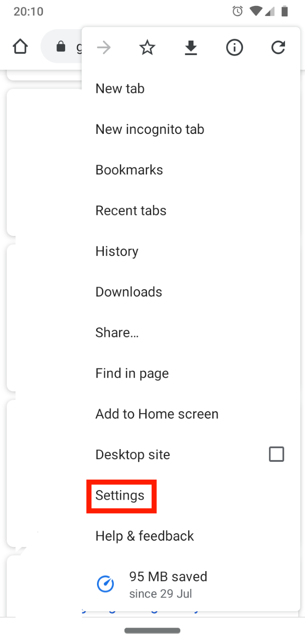Viewport: 305px width, 644px height.
Task: Tap Add to Home screen
Action: coord(157,414)
